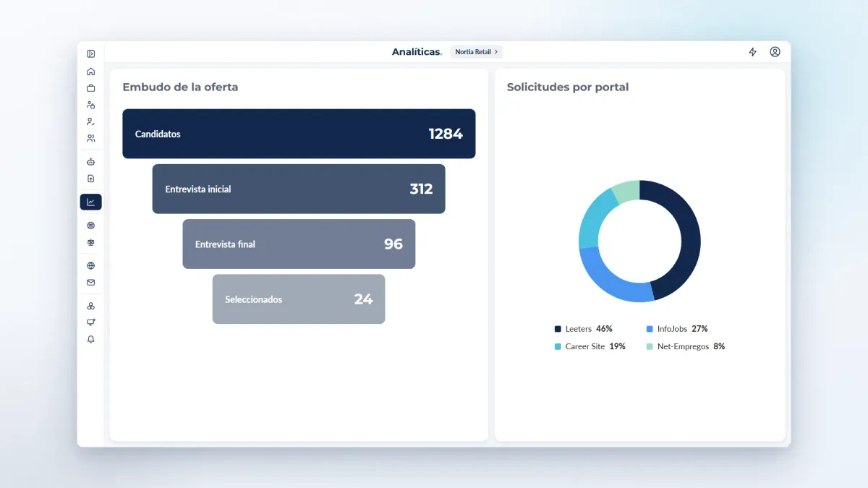Click the Entrevista final funnel bar

tap(299, 244)
